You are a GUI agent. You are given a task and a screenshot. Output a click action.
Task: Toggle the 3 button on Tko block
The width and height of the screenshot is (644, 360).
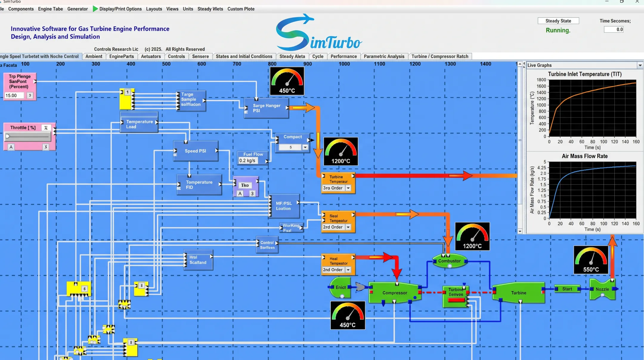click(x=252, y=193)
